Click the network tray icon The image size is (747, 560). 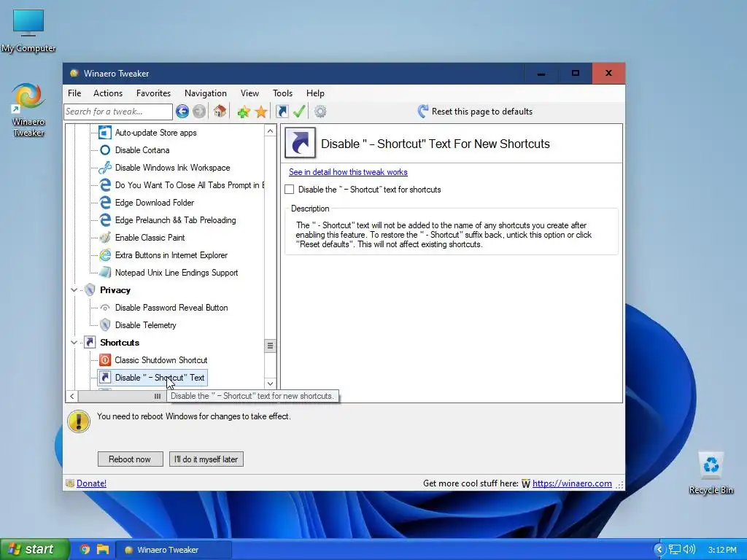[x=674, y=550]
